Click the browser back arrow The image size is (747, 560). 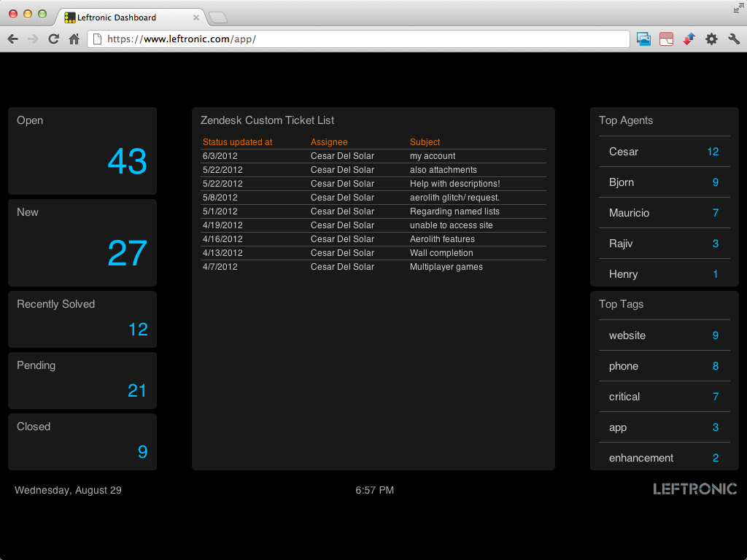tap(12, 39)
